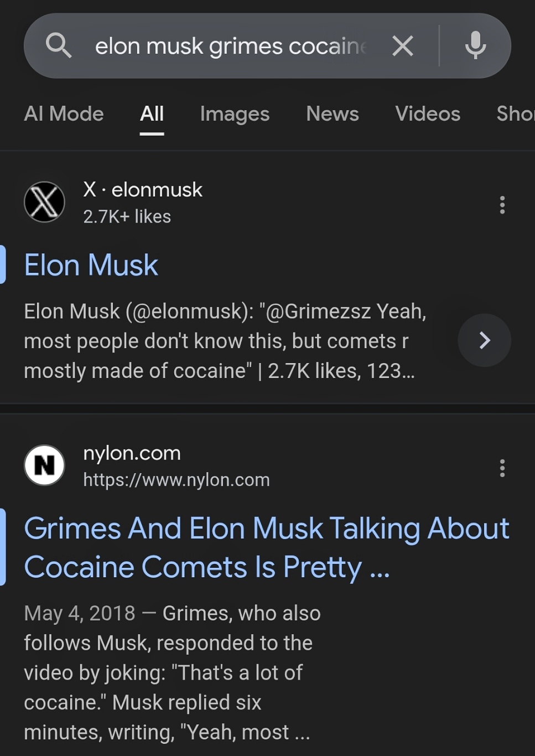
Task: Click the Nylon site logo icon
Action: pos(44,465)
